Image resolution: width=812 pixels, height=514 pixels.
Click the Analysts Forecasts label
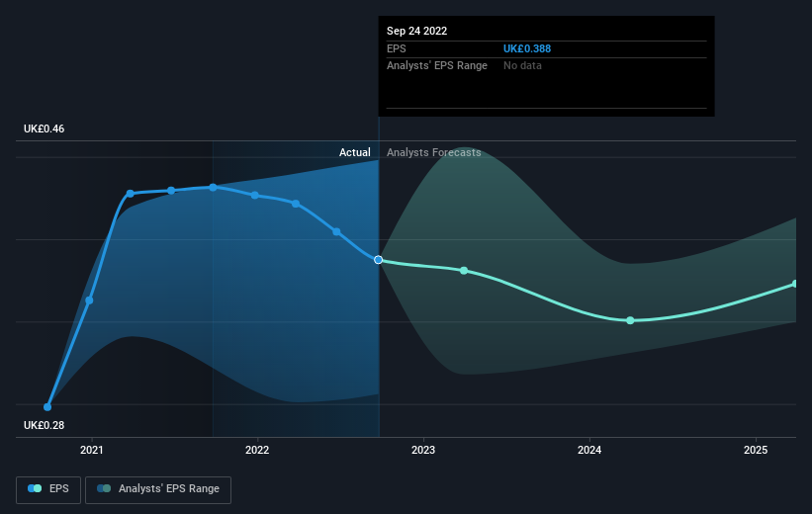pyautogui.click(x=434, y=152)
